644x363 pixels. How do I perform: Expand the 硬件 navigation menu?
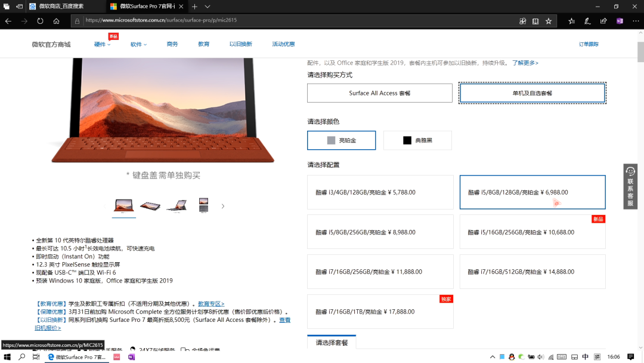(x=103, y=44)
